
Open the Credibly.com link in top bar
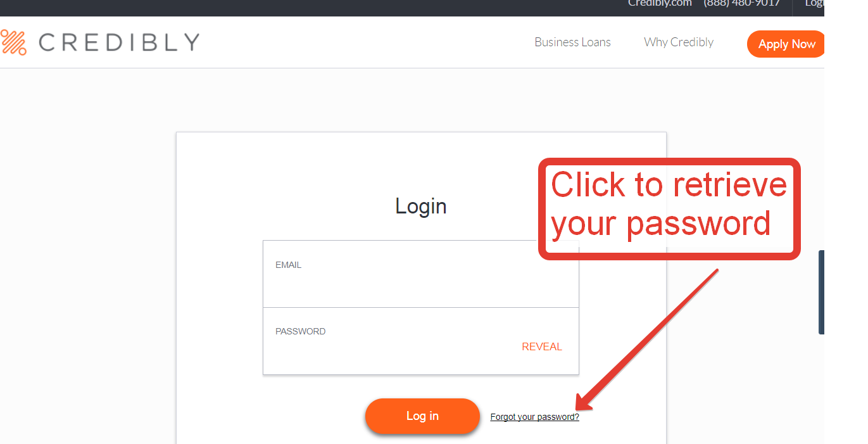658,4
